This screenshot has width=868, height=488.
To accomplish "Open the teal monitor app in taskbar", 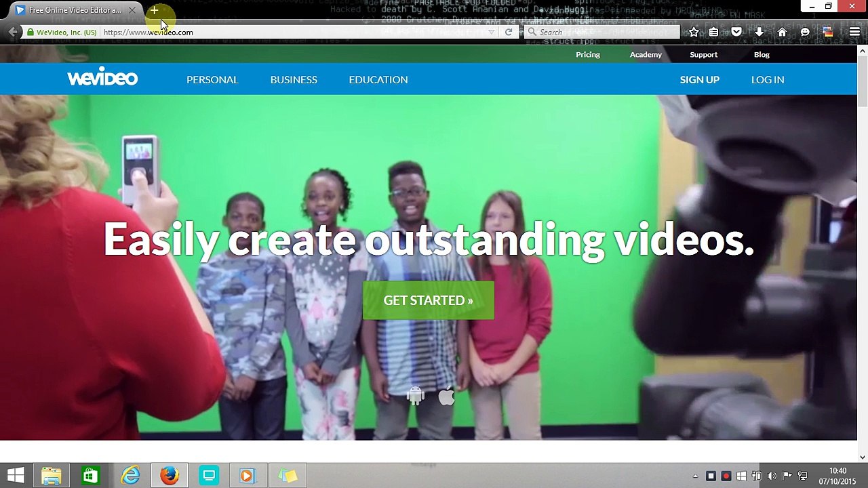I will pyautogui.click(x=209, y=476).
